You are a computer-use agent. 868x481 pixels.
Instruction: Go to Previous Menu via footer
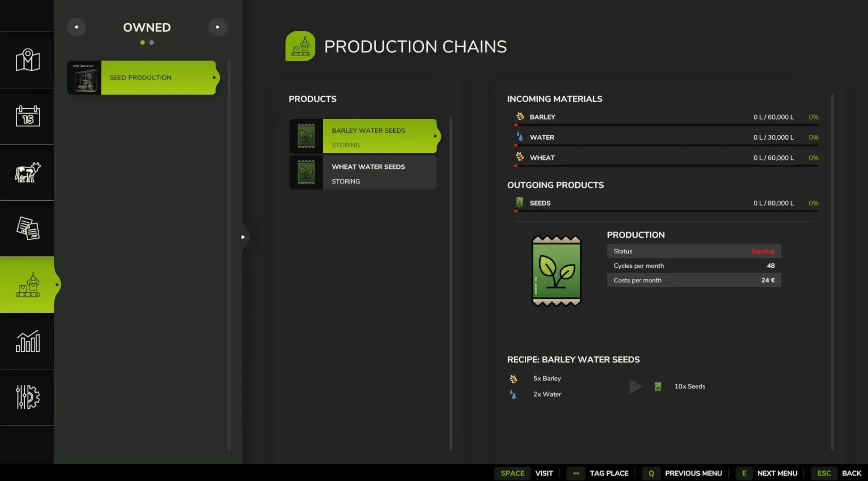[x=693, y=473]
